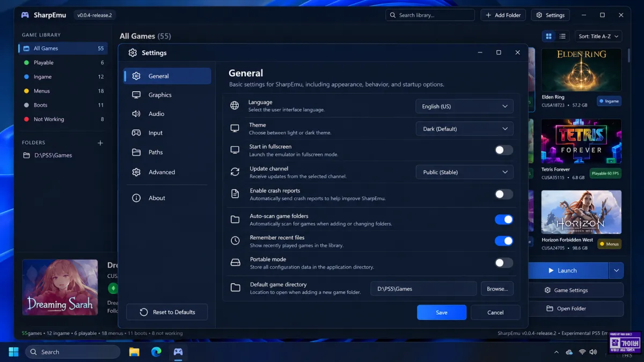Click the default game directory path field
The height and width of the screenshot is (362, 644).
coord(423,289)
